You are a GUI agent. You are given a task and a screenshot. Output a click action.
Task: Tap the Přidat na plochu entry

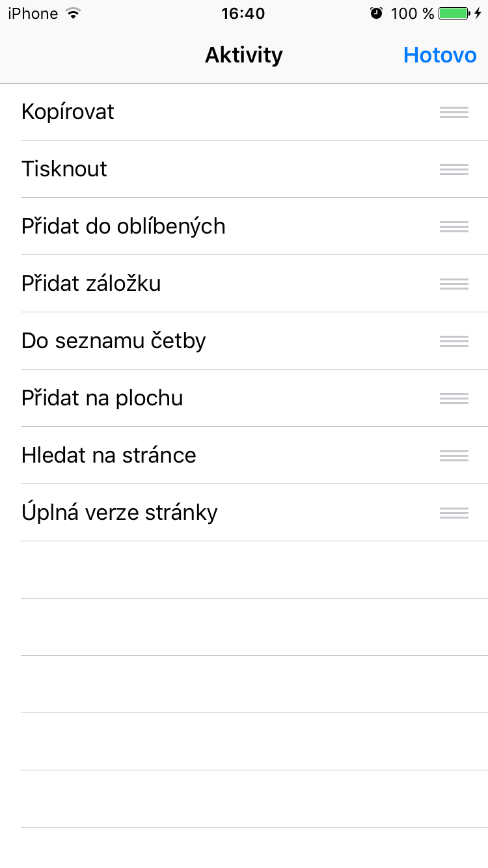(102, 398)
